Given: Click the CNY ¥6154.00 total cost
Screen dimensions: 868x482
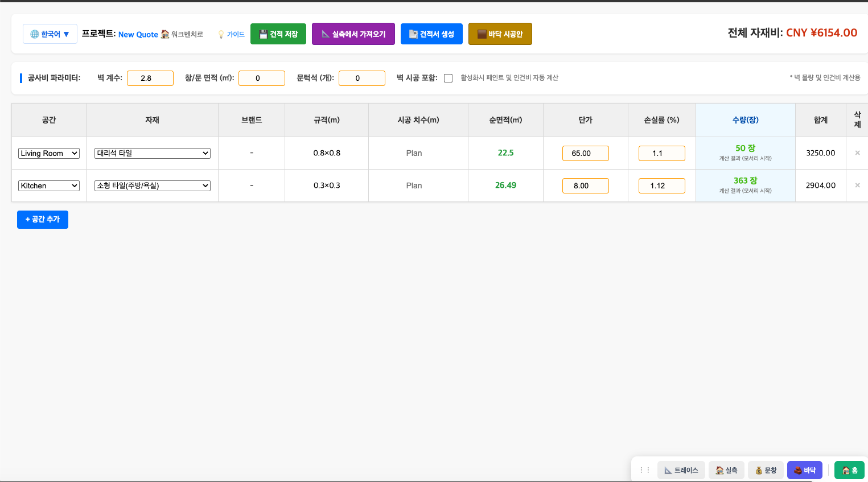Looking at the screenshot, I should 821,33.
